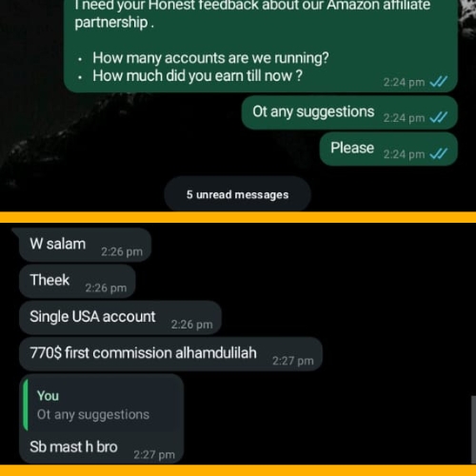Click 'How much did you earn till now' line

click(197, 76)
